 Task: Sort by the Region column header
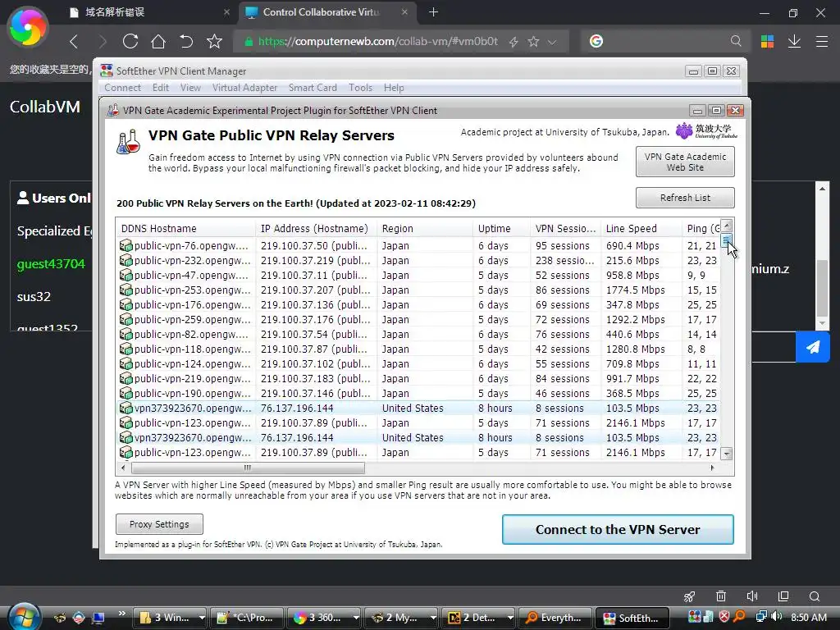click(425, 229)
